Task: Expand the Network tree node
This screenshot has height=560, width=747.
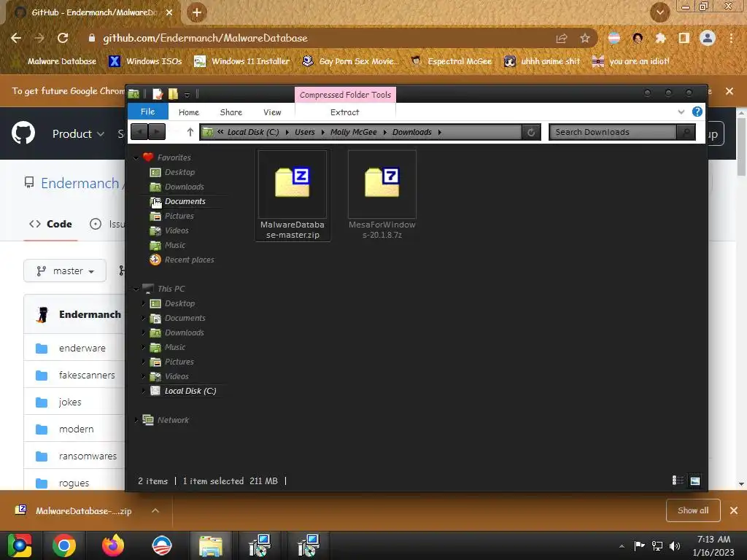Action: (x=136, y=420)
